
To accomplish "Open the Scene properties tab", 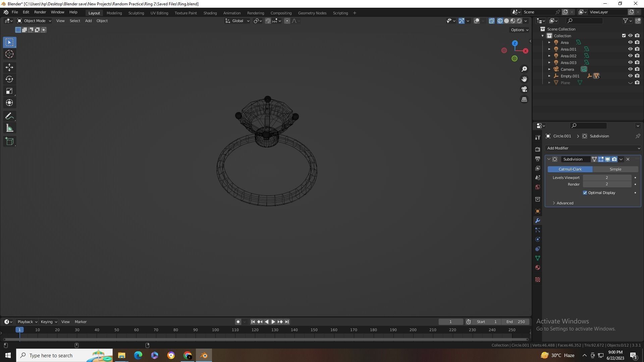I will click(538, 178).
